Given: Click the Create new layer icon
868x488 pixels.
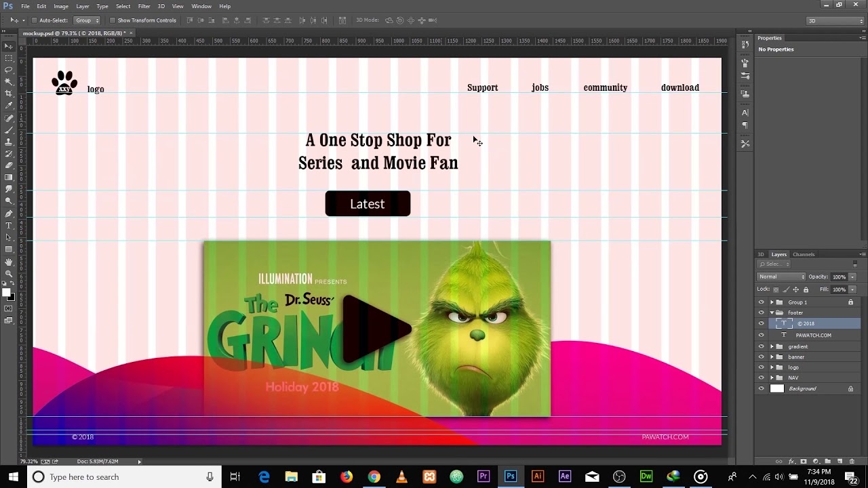Looking at the screenshot, I should (840, 462).
